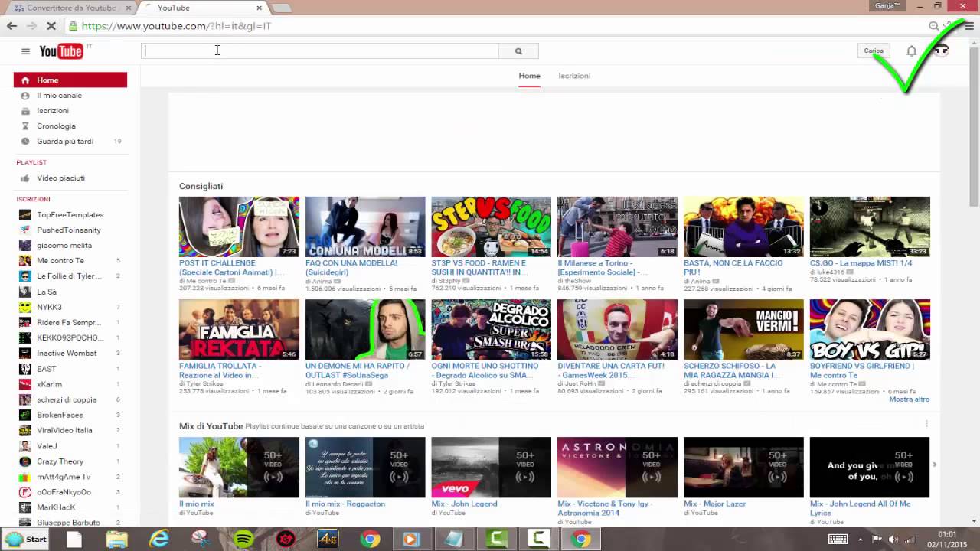Open Windows Start button

pyautogui.click(x=25, y=539)
